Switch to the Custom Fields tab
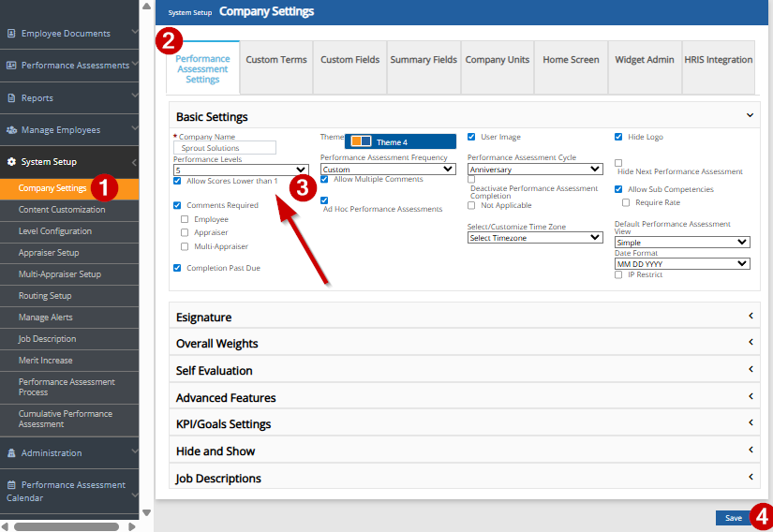Image resolution: width=773 pixels, height=532 pixels. (349, 60)
